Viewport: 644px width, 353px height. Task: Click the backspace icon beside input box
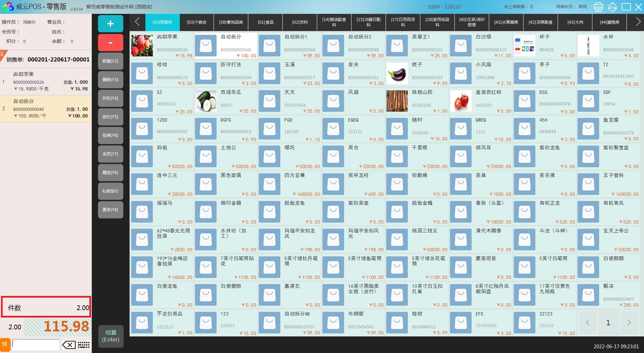[x=69, y=345]
